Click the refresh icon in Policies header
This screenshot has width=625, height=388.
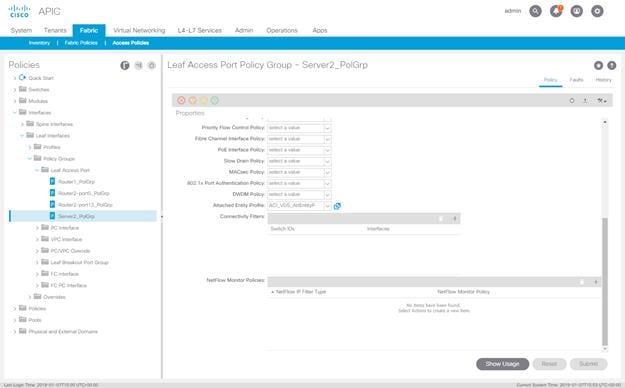(151, 65)
